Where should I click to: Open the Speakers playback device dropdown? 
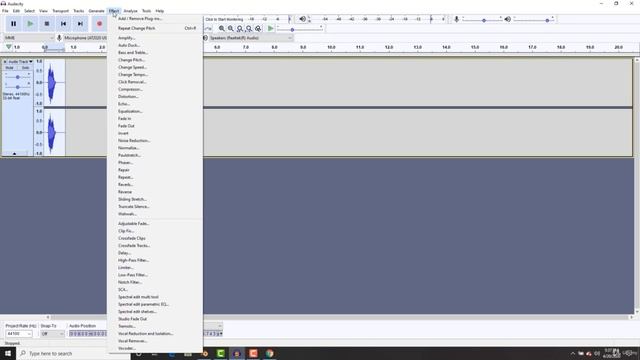[251, 38]
